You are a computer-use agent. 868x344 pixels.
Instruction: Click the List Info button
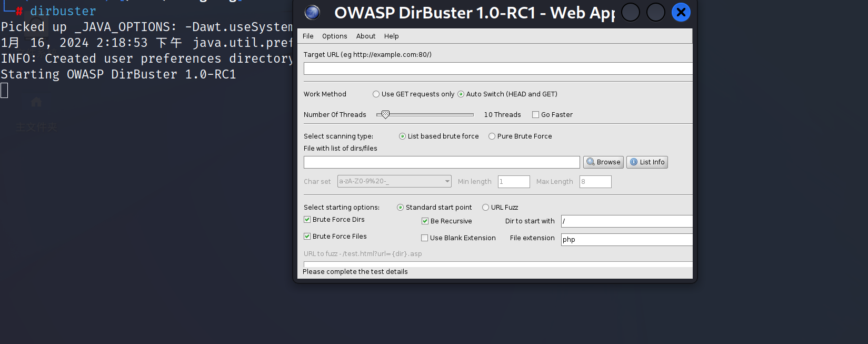point(647,162)
